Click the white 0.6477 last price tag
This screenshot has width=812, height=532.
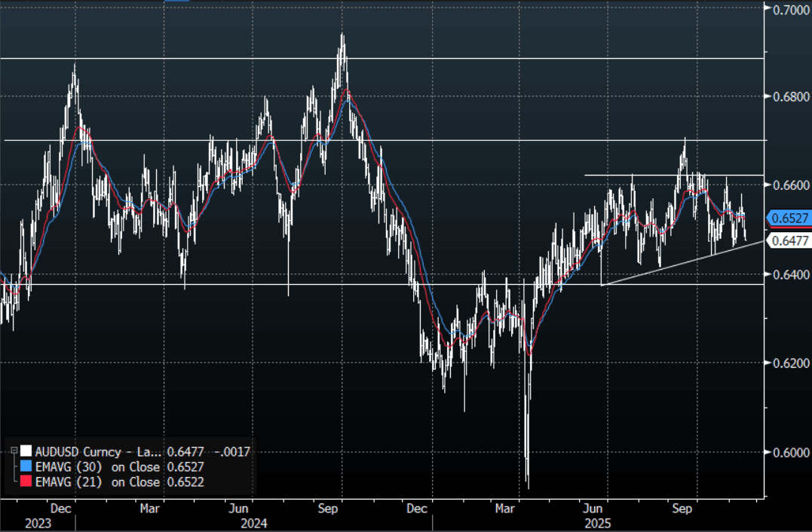click(x=789, y=241)
